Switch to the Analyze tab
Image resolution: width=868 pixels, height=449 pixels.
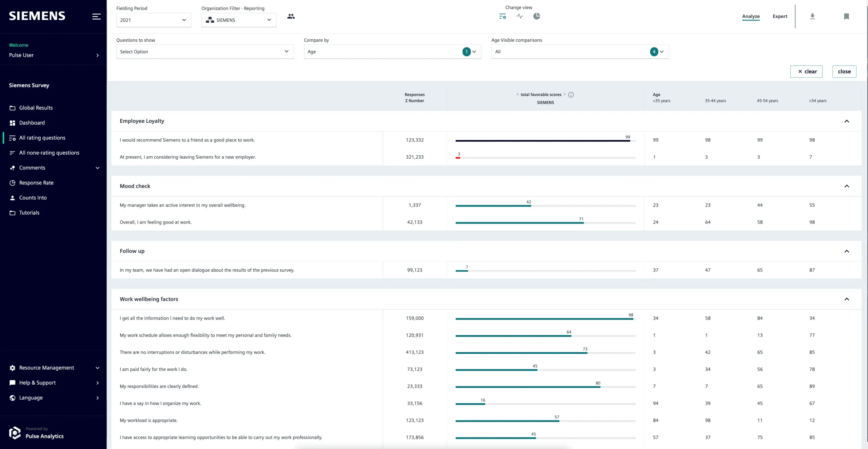click(751, 16)
